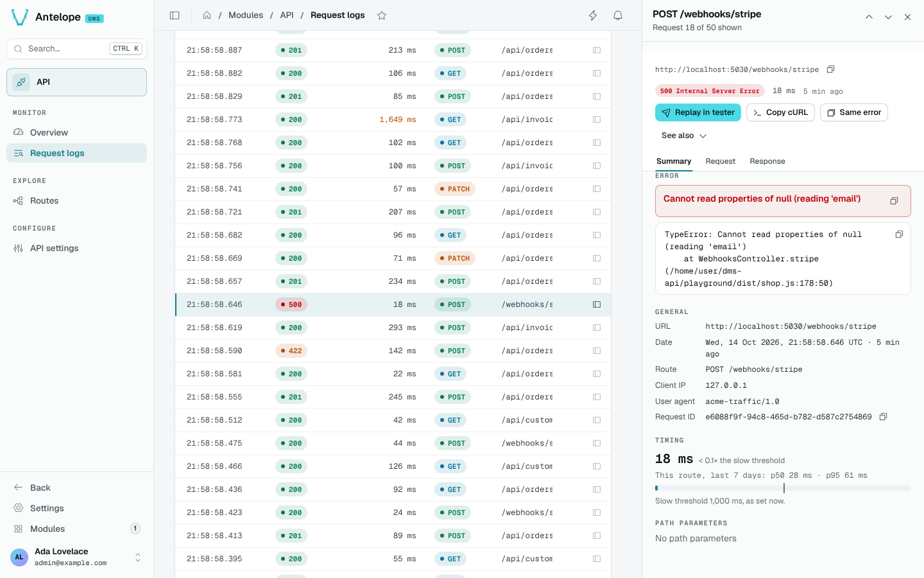Copy the TypeError stack trace
The image size is (924, 578).
click(899, 234)
